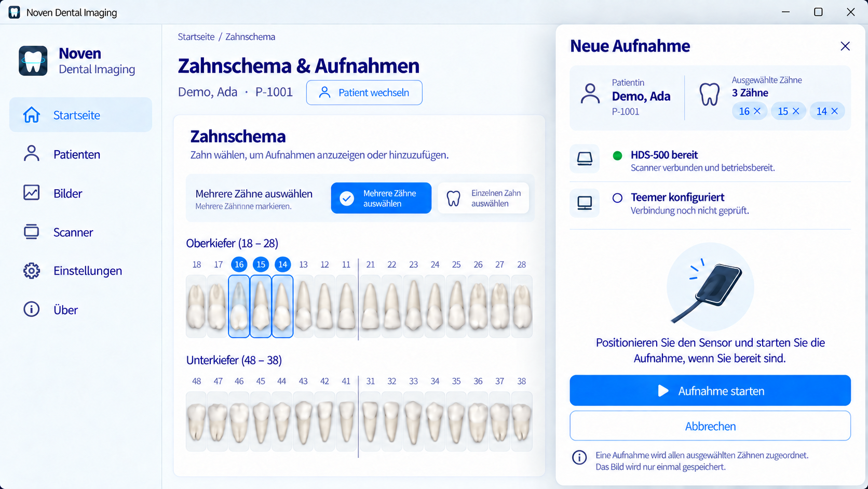Select upper tooth 11 image
868x489 pixels.
pyautogui.click(x=346, y=307)
